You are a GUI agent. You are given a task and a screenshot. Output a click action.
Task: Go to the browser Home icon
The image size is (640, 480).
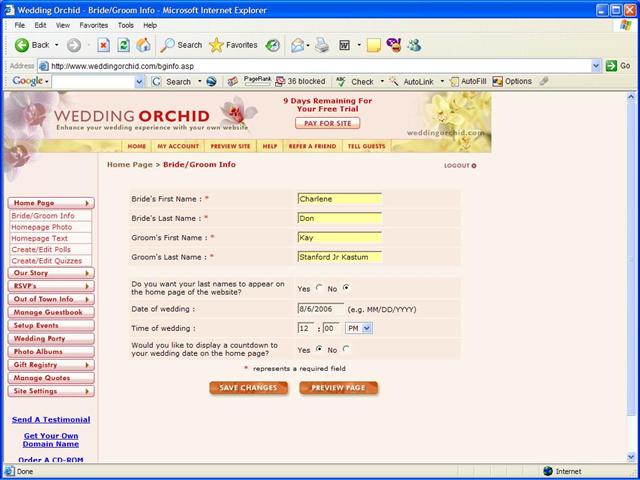click(x=143, y=45)
